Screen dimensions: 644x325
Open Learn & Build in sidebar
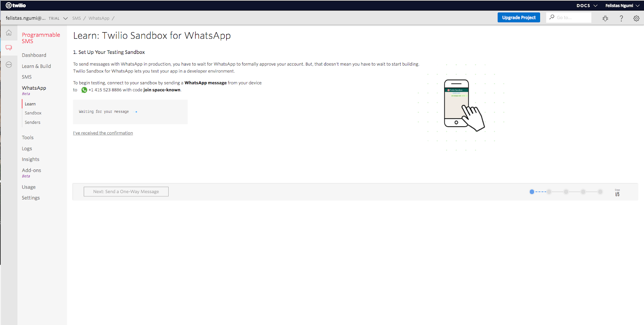point(36,66)
